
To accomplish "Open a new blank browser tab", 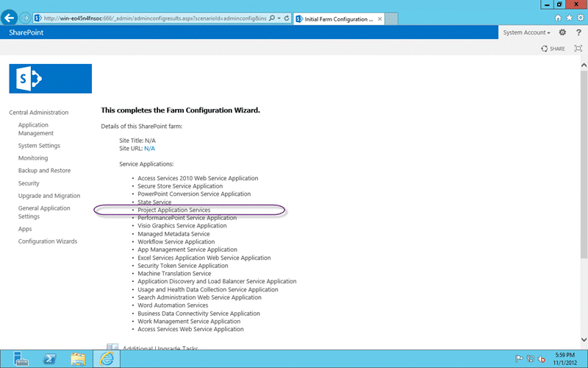I will (x=391, y=19).
